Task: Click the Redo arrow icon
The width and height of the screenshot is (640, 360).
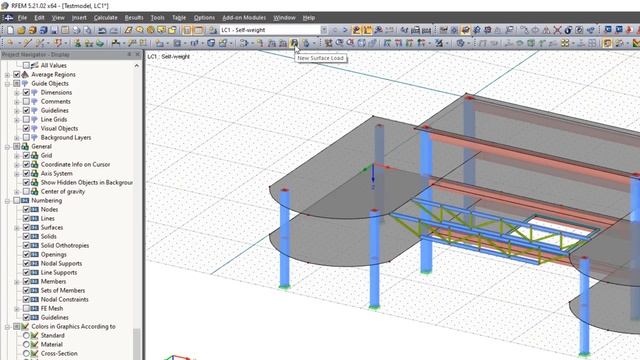Action: tap(114, 30)
